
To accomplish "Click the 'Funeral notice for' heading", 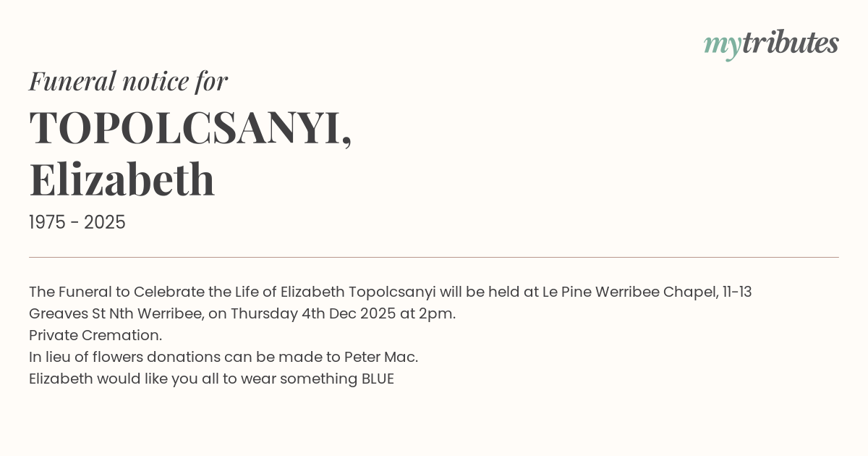I will (128, 81).
